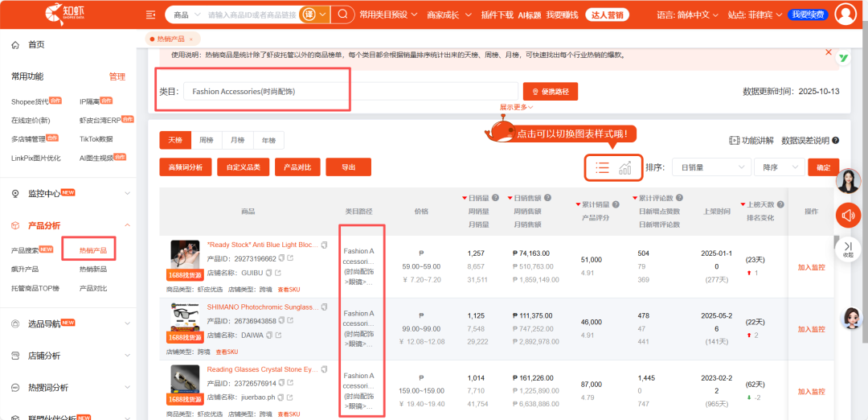Click help icon next to 日销量 header

point(495,198)
